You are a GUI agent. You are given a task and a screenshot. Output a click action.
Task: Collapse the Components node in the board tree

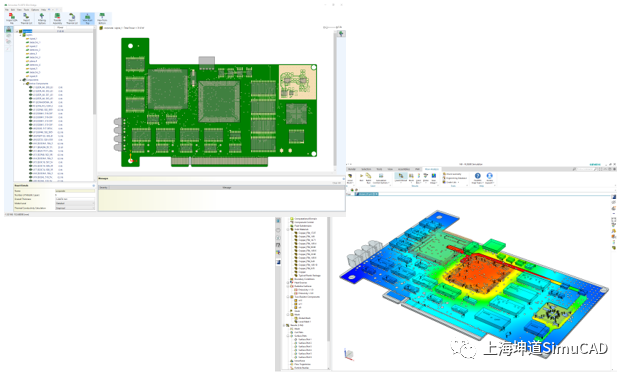coord(21,80)
